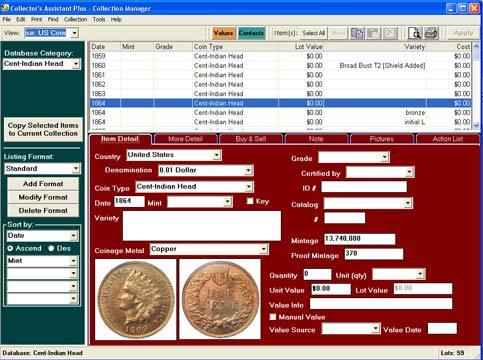
Task: Click the coin reverse image
Action: tap(220, 299)
